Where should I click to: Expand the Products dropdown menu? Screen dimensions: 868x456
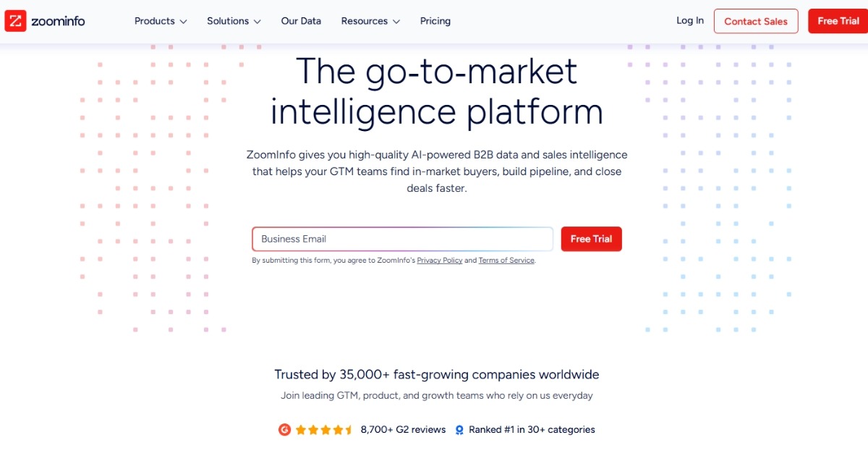(x=160, y=21)
